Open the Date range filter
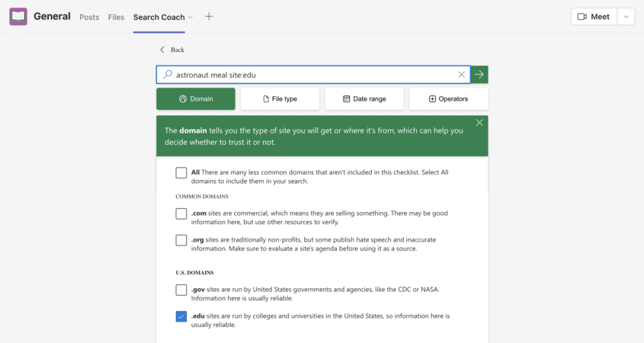Viewport: 644px width, 343px height. 364,99
